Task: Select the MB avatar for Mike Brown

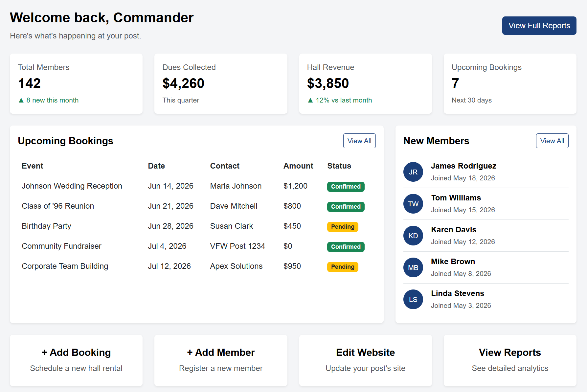Action: 413,267
